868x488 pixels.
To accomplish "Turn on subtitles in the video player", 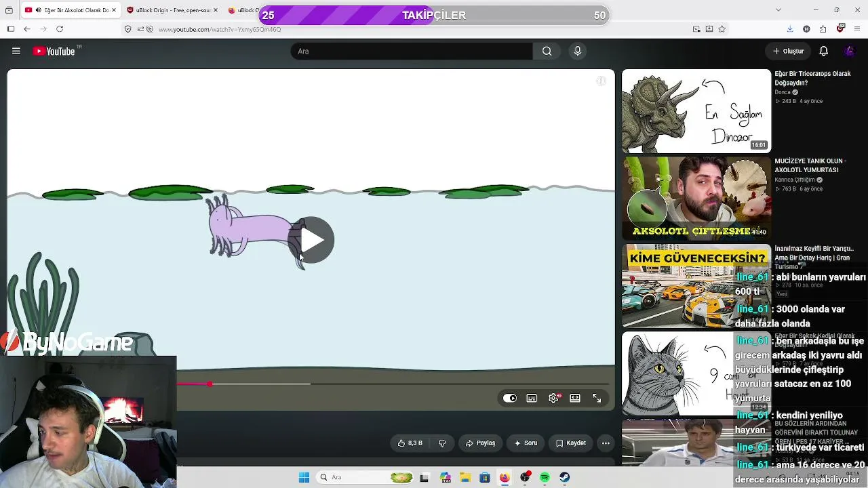I will point(532,398).
